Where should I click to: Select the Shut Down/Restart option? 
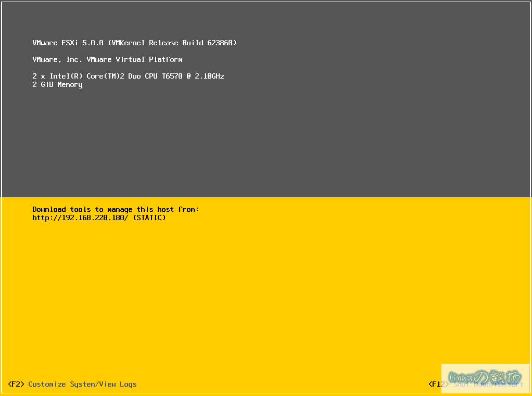(x=488, y=384)
